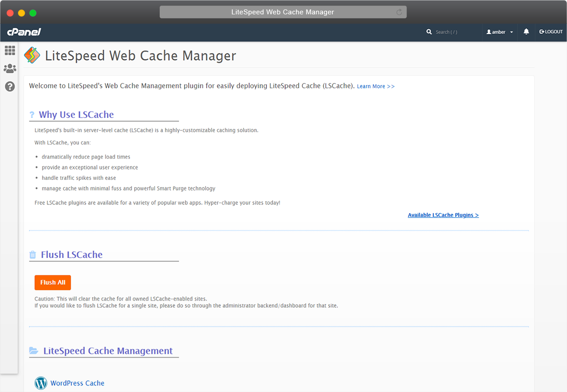Click the cPanel logo
Screen dimensions: 567x392
point(24,32)
